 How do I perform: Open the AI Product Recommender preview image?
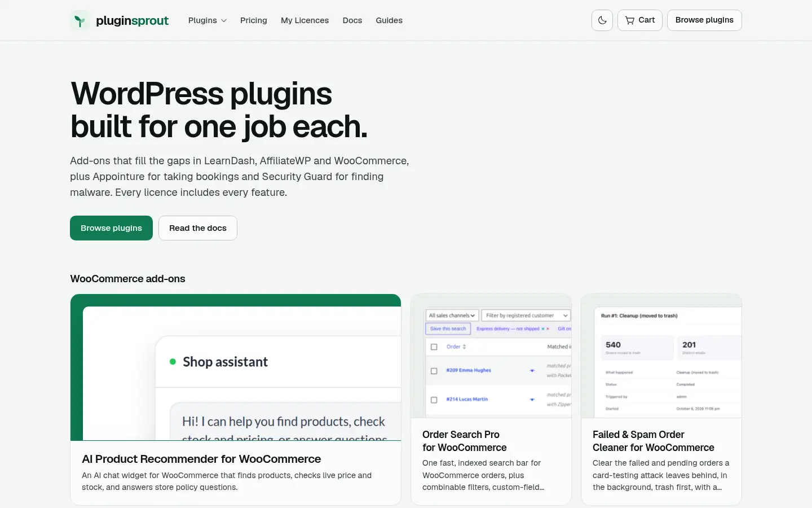coord(236,367)
